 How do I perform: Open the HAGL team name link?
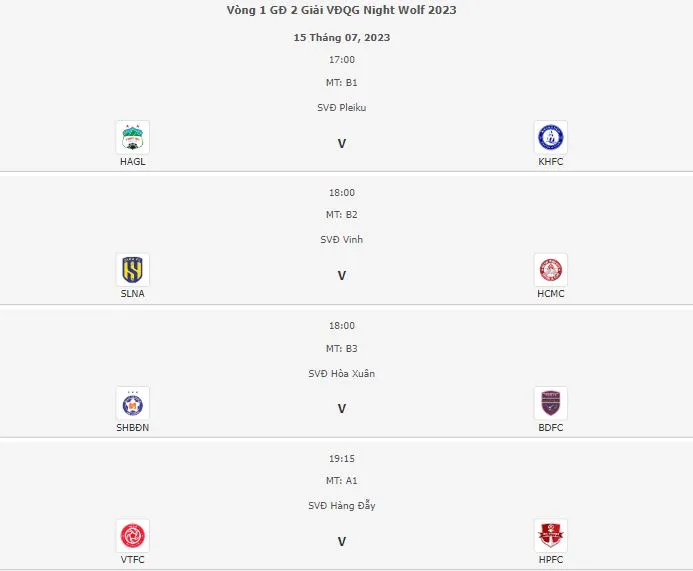132,161
